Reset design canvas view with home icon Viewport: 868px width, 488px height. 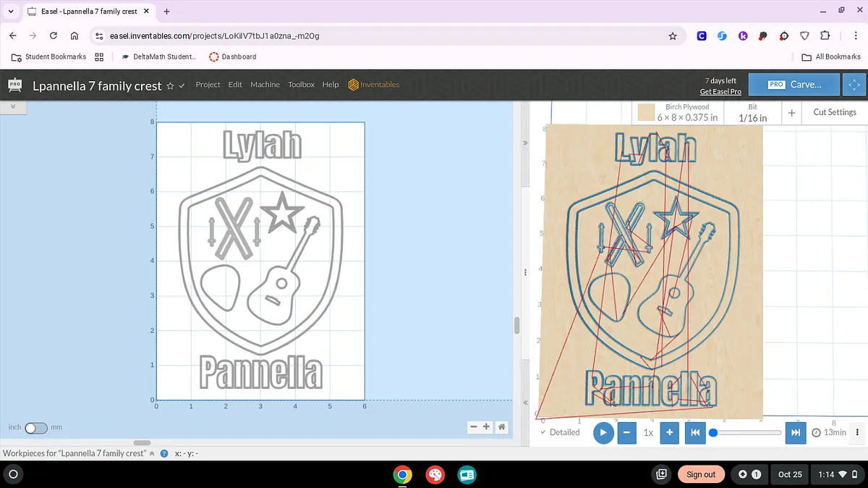501,427
